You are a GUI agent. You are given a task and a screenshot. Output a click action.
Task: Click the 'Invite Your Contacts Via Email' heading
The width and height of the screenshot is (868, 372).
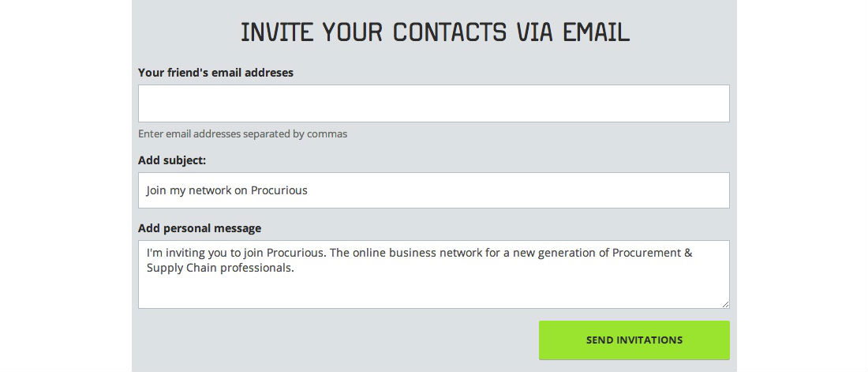[435, 32]
